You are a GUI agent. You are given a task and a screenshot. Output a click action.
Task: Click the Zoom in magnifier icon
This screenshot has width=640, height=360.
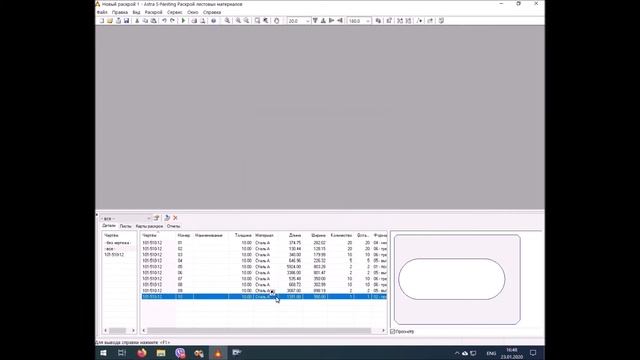point(238,20)
